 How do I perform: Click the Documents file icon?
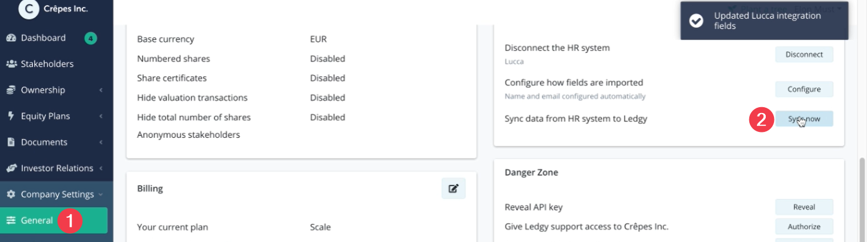11,142
